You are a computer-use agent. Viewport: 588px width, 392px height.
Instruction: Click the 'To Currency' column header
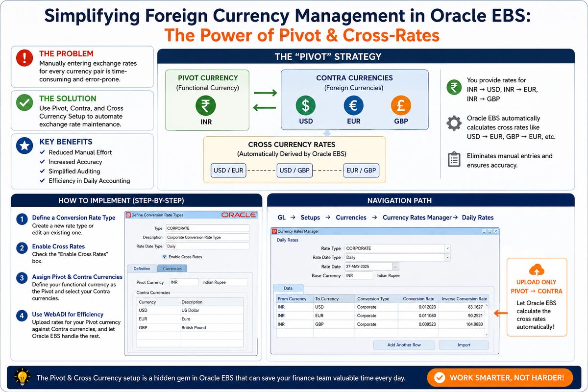333,299
